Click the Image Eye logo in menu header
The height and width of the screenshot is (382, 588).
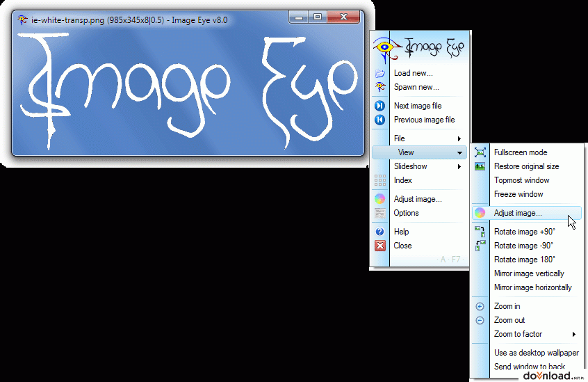[x=419, y=49]
